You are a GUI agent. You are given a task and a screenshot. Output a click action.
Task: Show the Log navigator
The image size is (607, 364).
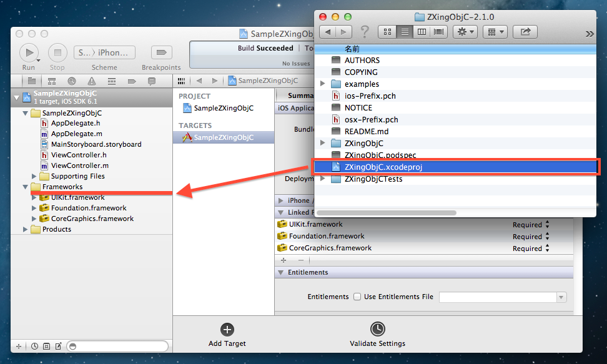pos(152,81)
